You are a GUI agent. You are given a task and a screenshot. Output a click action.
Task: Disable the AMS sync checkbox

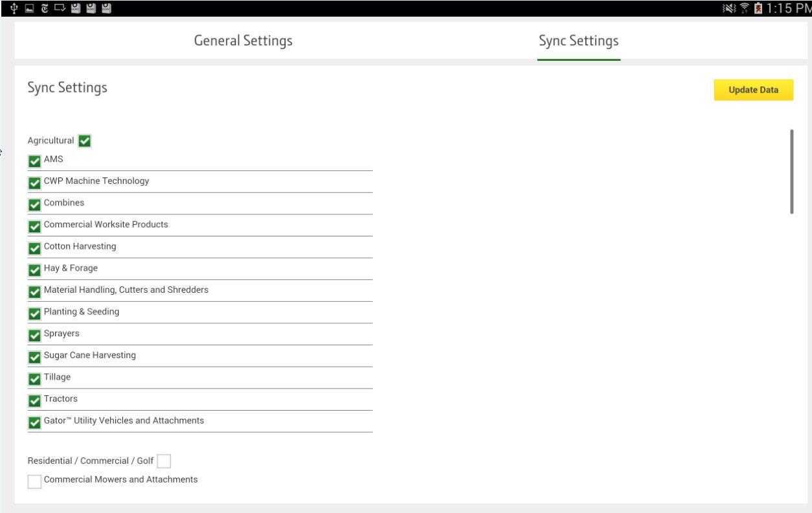34,159
